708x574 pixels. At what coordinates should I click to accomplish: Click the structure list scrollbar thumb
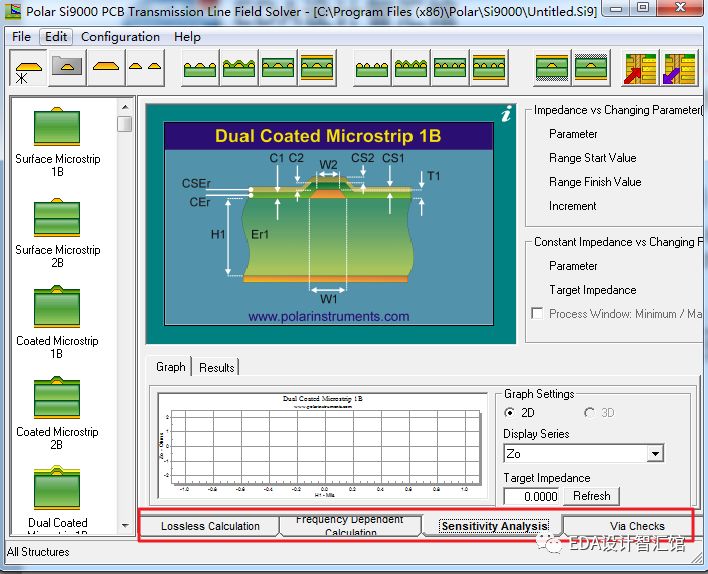(x=125, y=124)
